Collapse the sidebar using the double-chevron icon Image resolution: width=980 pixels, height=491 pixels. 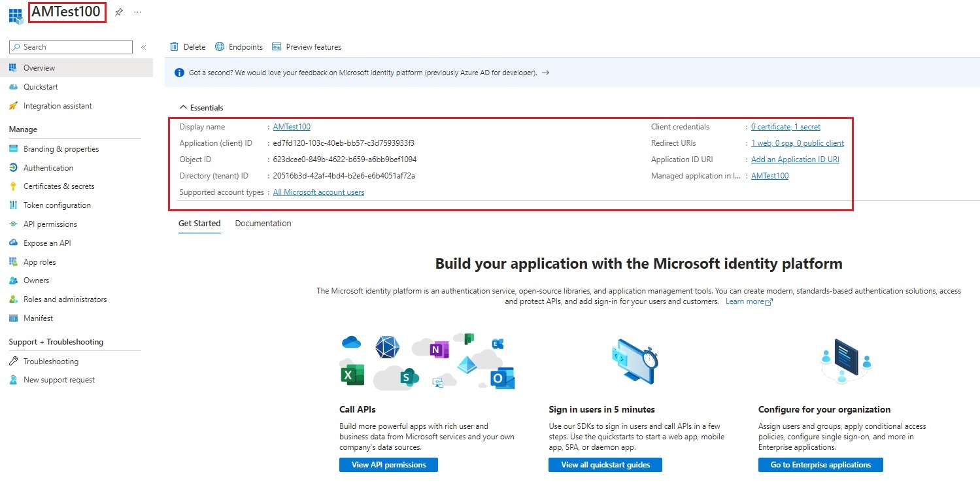coord(143,47)
